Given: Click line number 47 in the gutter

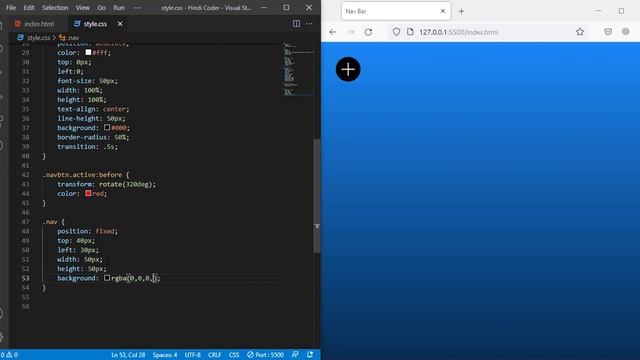Looking at the screenshot, I should click(25, 222).
